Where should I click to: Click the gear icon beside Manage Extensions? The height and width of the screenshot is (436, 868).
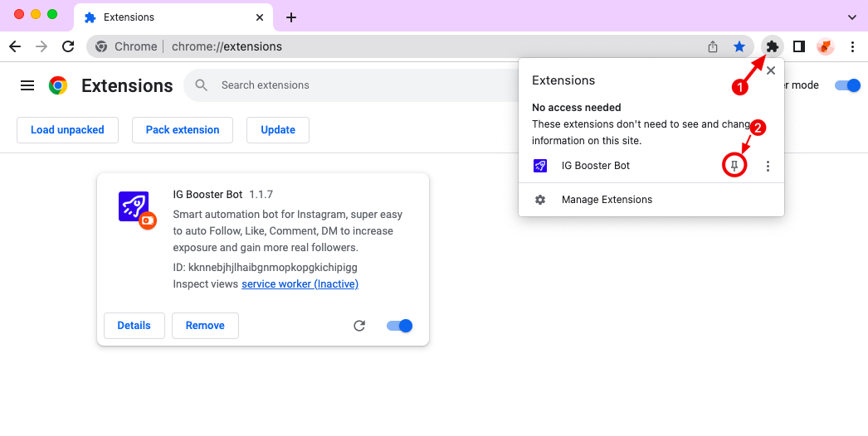[540, 200]
